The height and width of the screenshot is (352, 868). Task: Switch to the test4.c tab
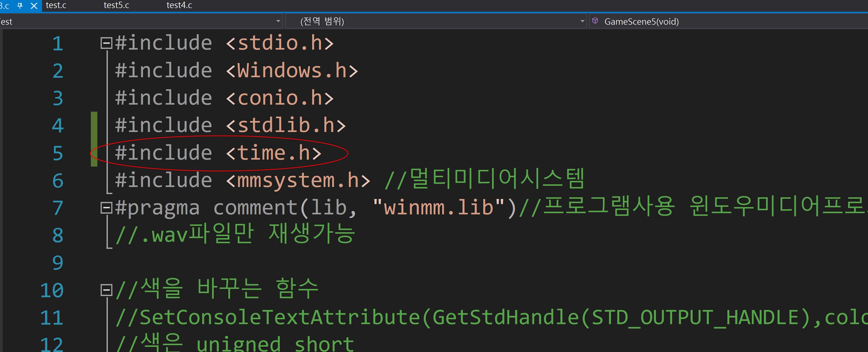tap(179, 5)
